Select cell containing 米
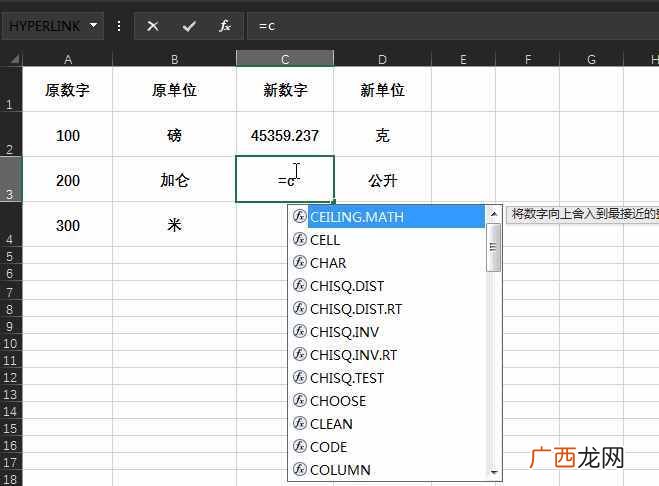Screen dimensions: 659x486 click(174, 225)
